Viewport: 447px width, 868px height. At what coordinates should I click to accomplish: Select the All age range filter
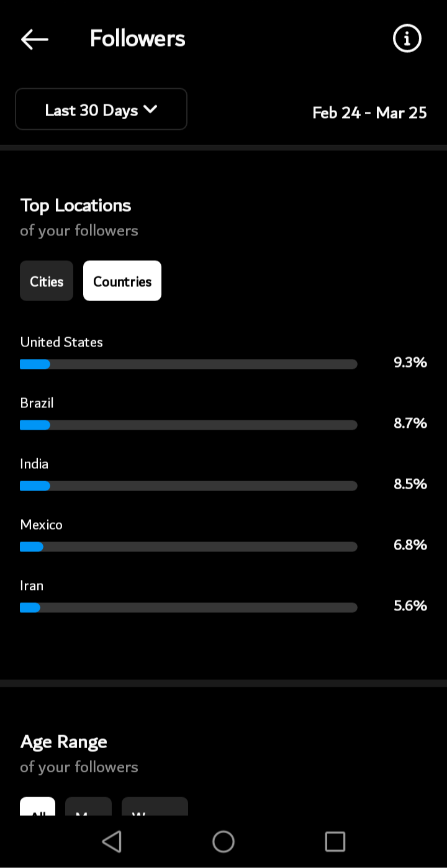(x=38, y=806)
